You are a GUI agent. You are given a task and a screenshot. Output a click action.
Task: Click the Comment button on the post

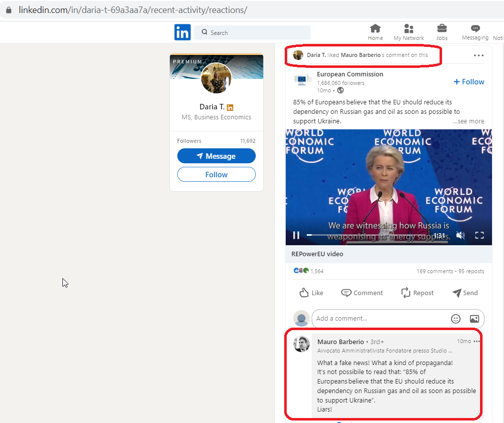pos(362,293)
